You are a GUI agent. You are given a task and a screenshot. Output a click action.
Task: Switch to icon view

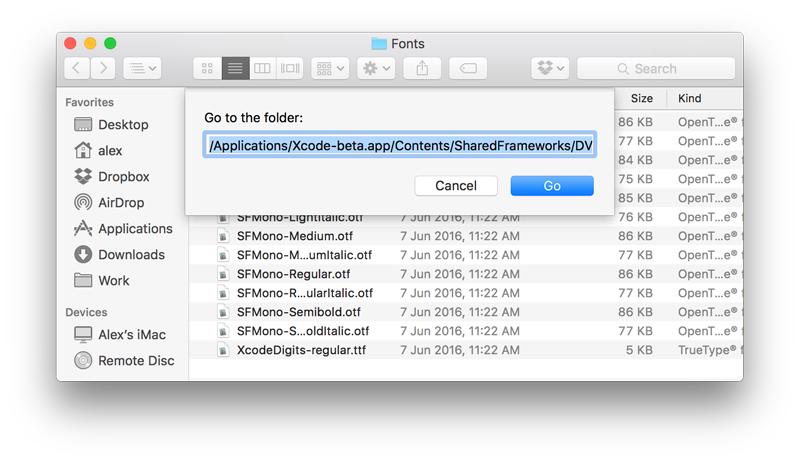(x=207, y=68)
